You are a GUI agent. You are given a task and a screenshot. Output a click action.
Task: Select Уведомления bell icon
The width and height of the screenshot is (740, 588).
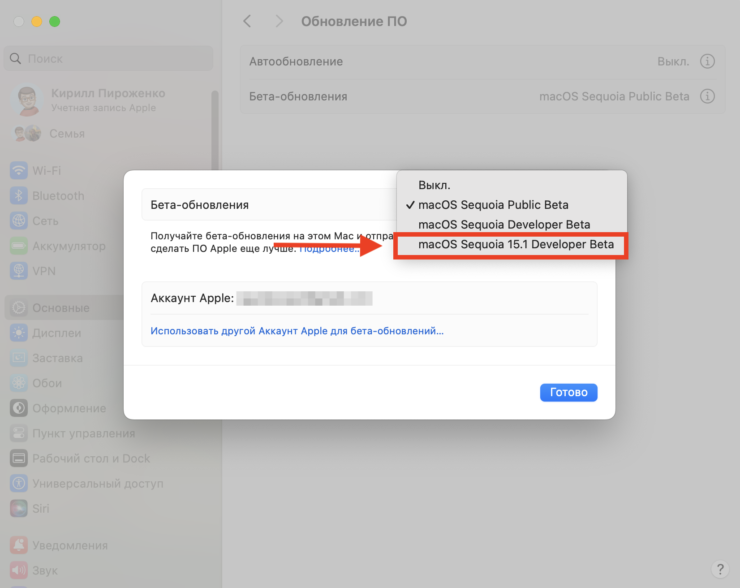click(x=19, y=545)
